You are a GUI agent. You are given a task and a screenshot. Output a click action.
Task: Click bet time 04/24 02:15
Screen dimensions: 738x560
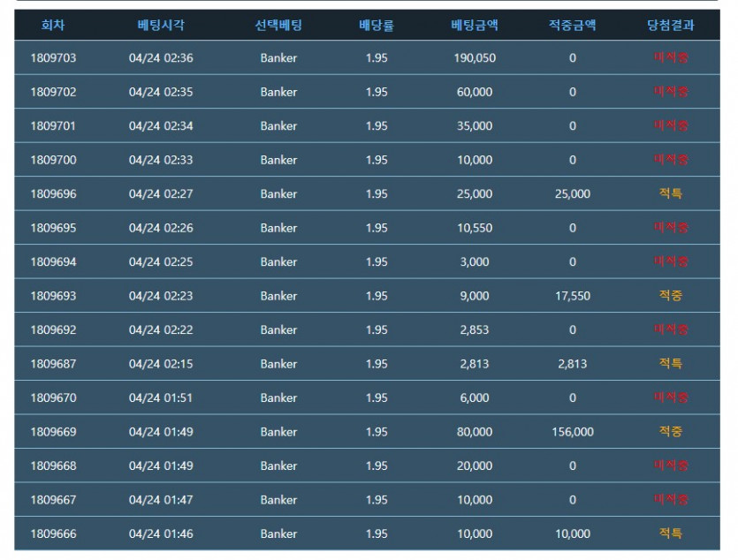pos(161,364)
